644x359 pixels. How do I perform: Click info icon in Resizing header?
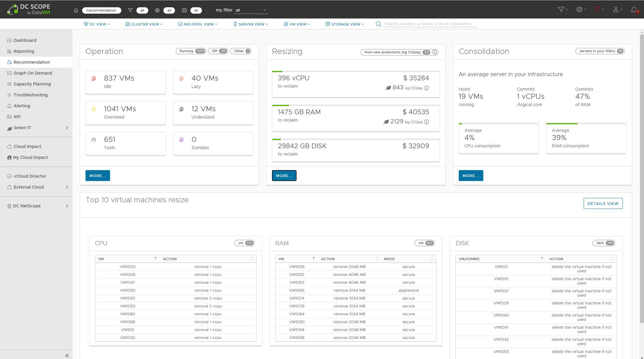tap(434, 52)
